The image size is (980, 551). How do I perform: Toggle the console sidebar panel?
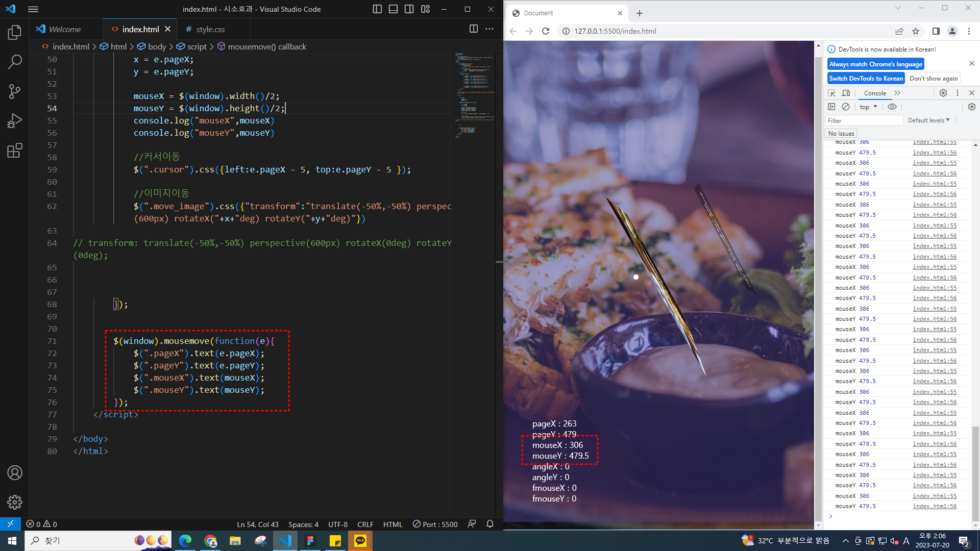(831, 107)
